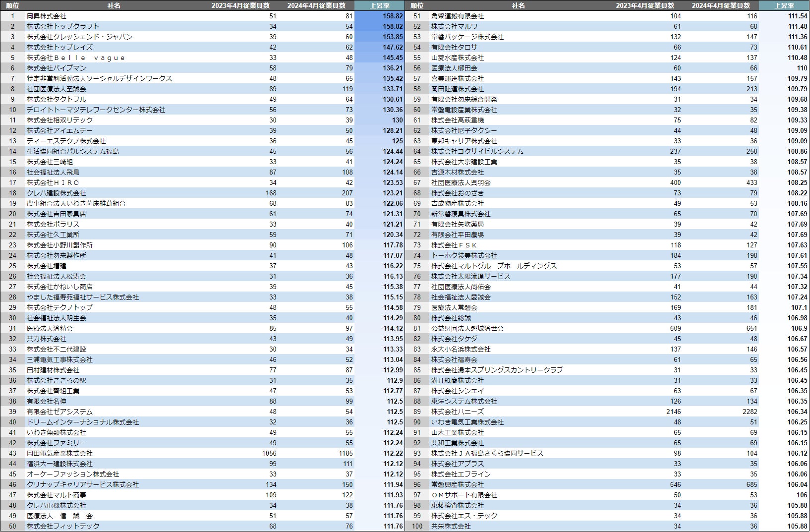Viewport: 810px width, 532px height.
Task: Click rank number 100 cell
Action: click(417, 526)
